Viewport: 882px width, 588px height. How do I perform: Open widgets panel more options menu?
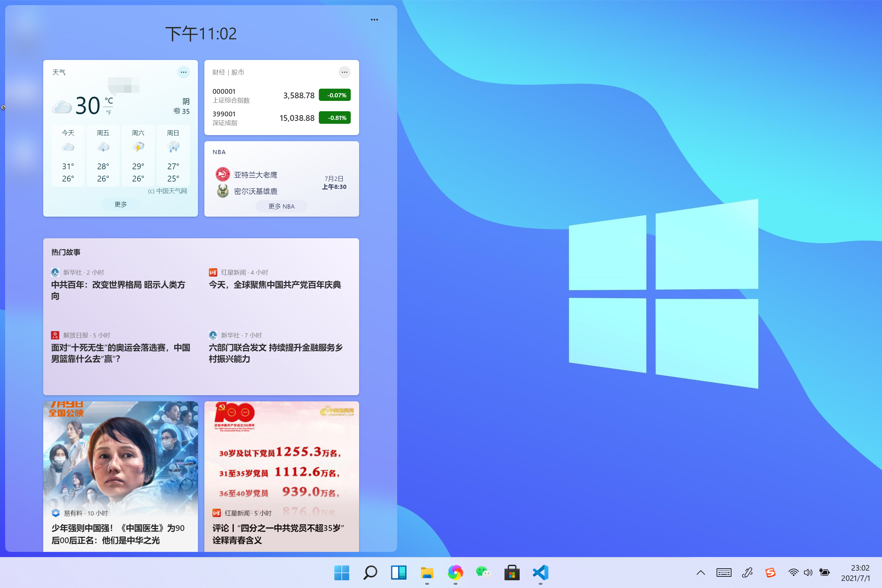[374, 19]
